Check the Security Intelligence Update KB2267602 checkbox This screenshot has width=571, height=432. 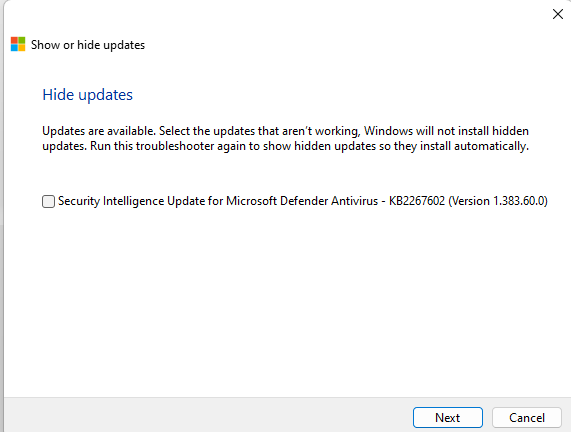(48, 201)
